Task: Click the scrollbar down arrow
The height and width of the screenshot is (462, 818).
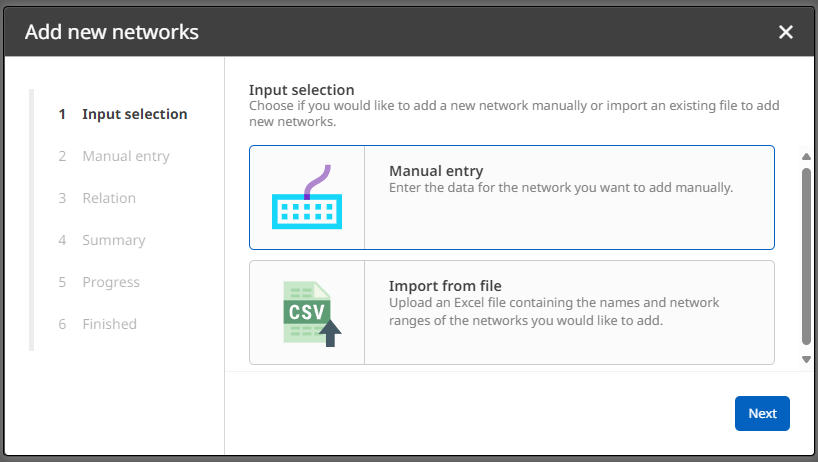Action: 806,358
